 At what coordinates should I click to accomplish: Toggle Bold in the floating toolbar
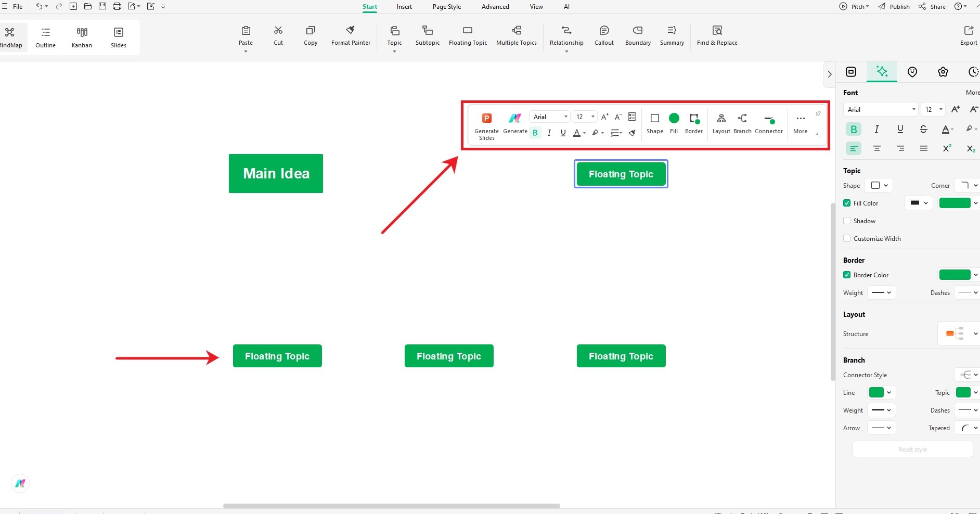[535, 133]
